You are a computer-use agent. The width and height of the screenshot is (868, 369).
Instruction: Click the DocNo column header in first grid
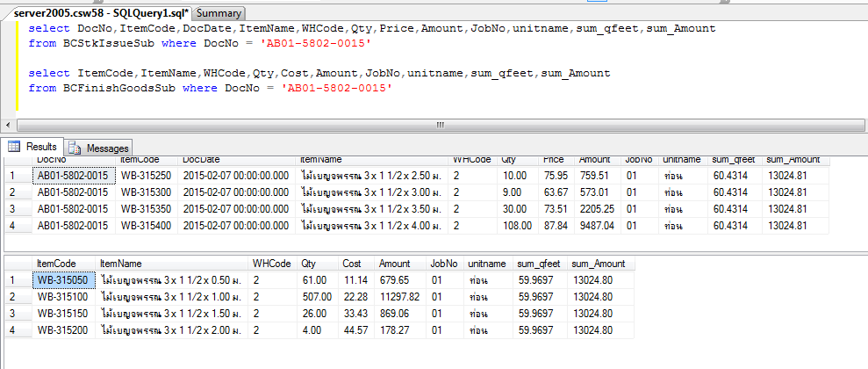tap(74, 160)
